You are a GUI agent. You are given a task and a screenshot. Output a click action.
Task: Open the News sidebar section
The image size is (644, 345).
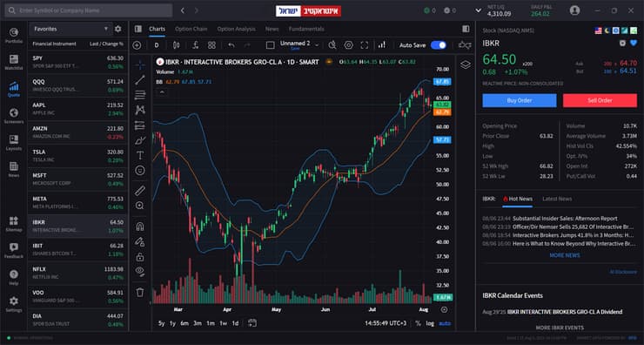14,169
